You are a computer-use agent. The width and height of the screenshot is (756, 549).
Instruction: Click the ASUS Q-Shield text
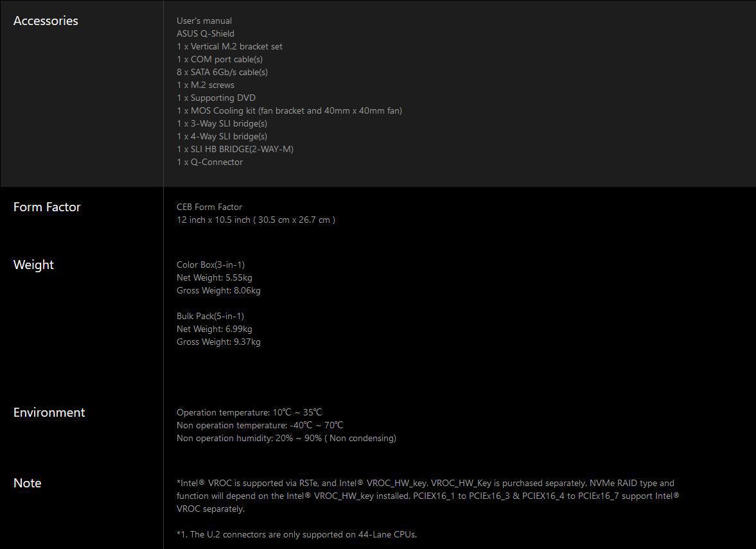tap(206, 34)
